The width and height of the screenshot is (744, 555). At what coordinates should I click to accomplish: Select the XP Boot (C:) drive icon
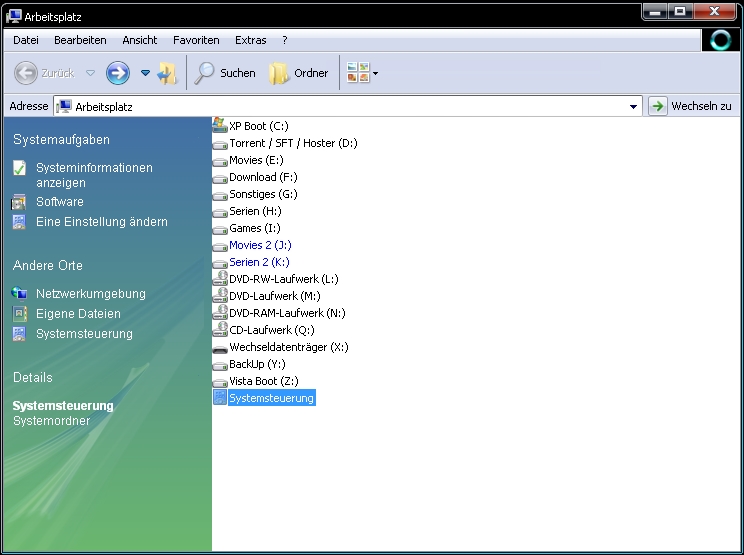220,125
